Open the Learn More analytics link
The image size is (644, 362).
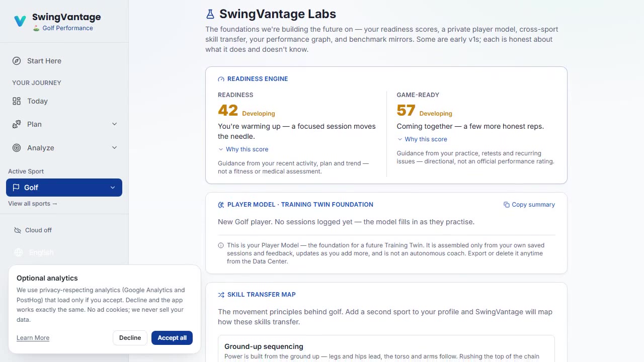33,338
